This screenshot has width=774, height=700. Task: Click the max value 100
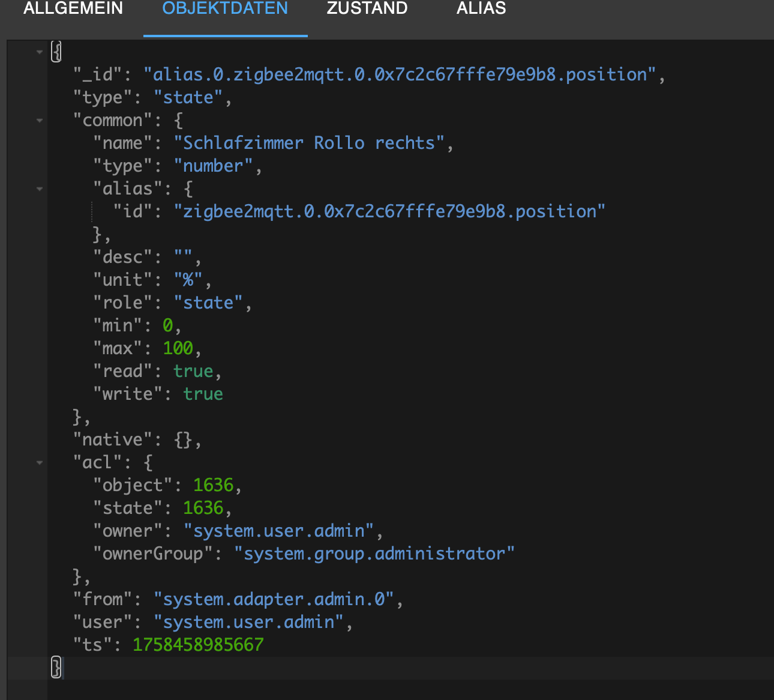coord(178,348)
